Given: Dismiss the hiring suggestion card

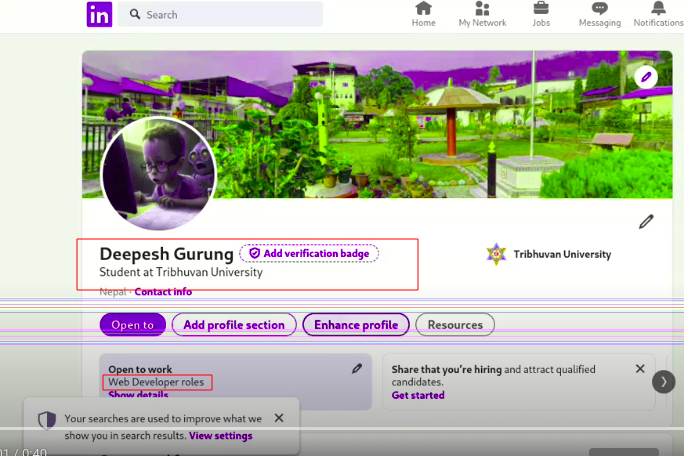Looking at the screenshot, I should click(x=640, y=369).
